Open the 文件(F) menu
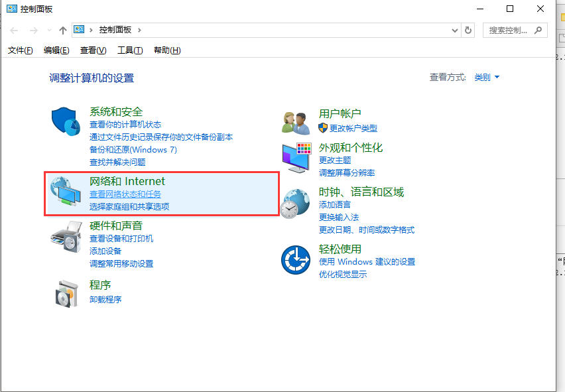Screen dimensions: 565x392 click(21, 50)
